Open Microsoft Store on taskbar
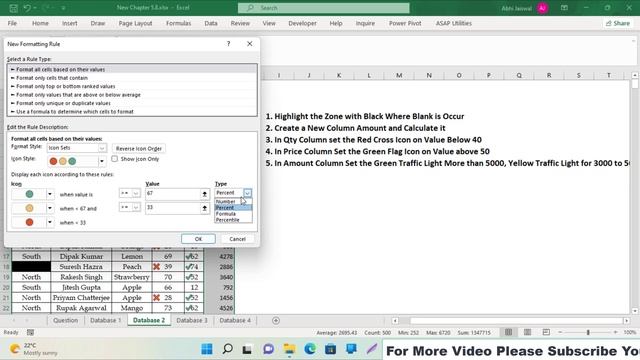This screenshot has width=640, height=360. coord(331,349)
